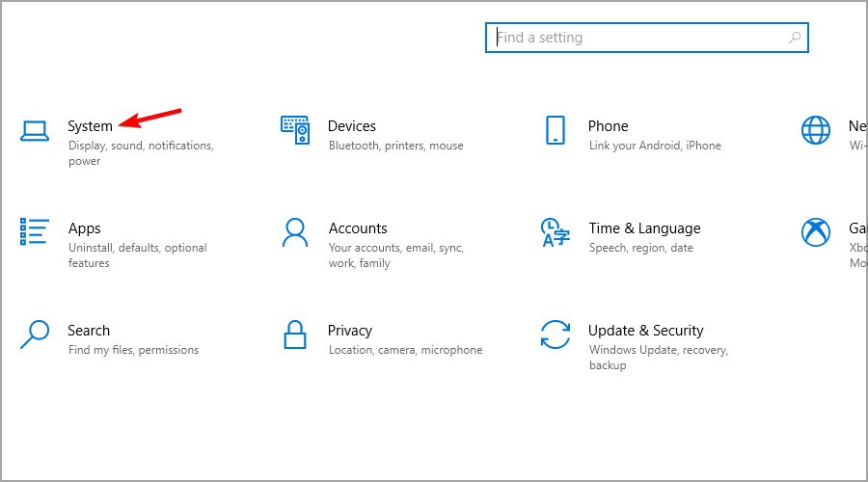Click the Accounts person icon
Screen dimensions: 868x482
click(294, 232)
